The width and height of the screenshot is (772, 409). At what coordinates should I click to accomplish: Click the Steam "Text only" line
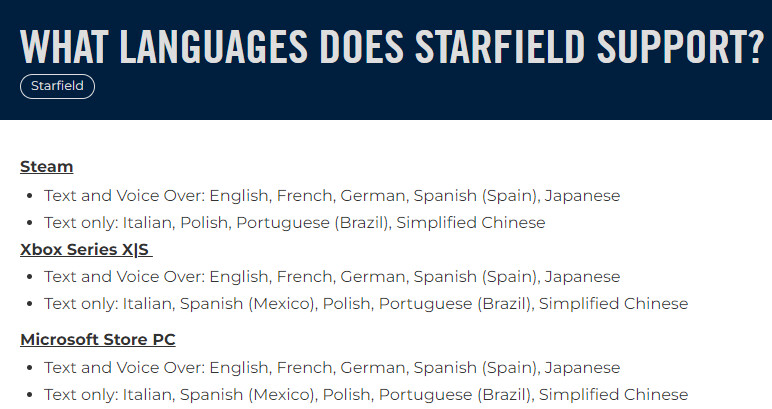tap(295, 222)
